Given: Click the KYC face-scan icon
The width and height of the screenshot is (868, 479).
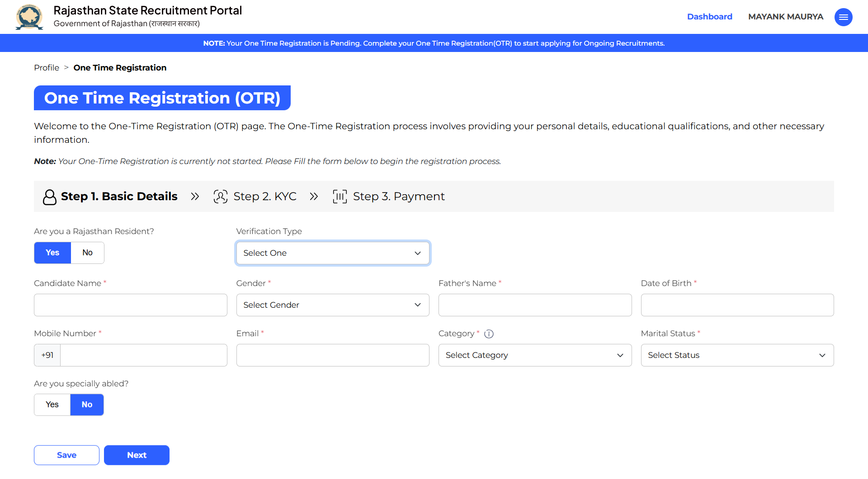Looking at the screenshot, I should point(220,197).
